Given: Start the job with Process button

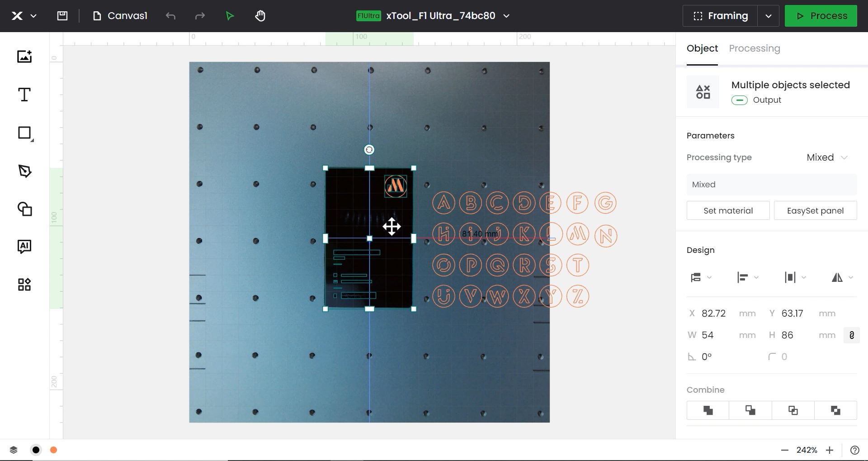Looking at the screenshot, I should click(x=821, y=16).
